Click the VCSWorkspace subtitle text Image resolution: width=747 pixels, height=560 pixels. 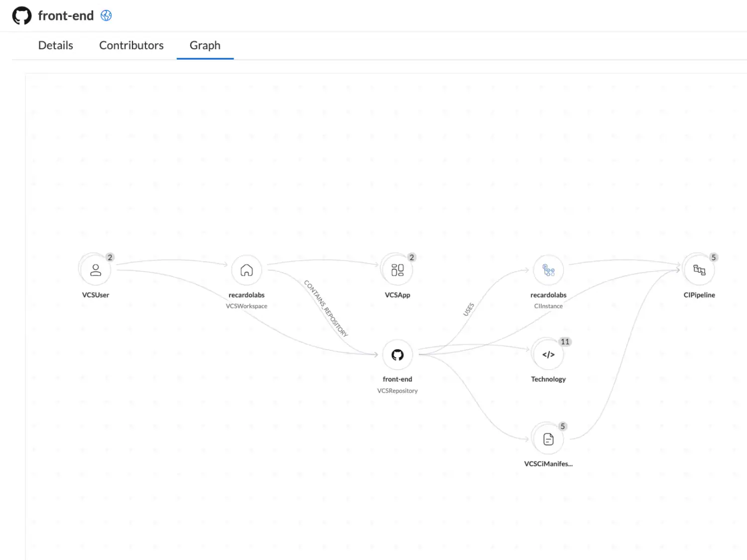coord(247,306)
